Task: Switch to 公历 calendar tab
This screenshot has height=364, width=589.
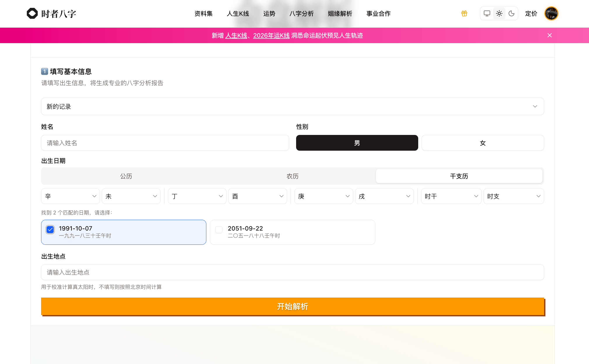Action: pos(126,176)
